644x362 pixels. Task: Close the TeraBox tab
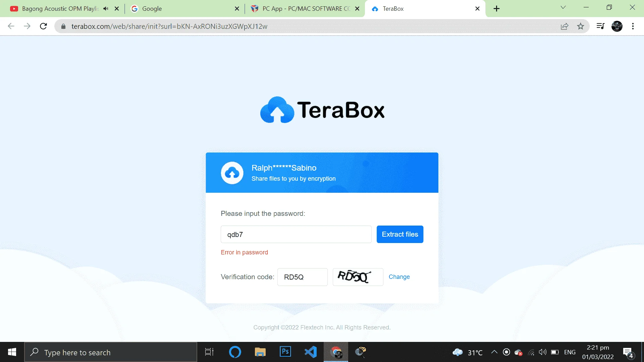coord(477,9)
